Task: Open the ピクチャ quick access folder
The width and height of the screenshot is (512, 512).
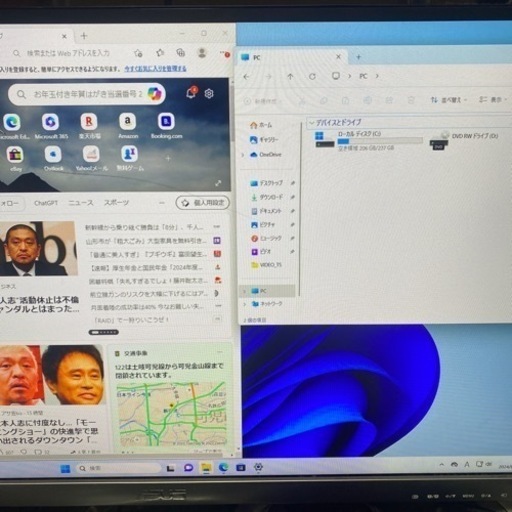Action: pos(263,225)
